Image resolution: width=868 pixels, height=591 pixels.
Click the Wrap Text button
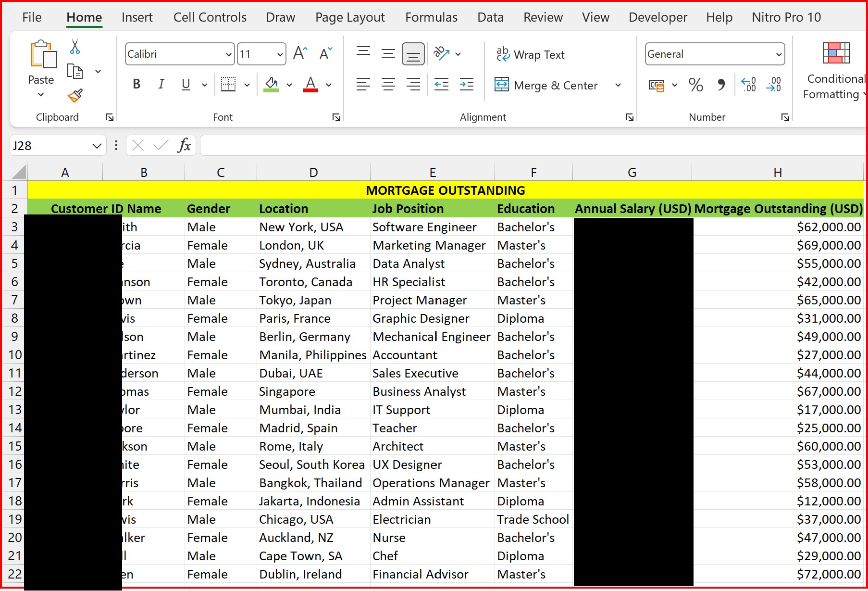[530, 54]
